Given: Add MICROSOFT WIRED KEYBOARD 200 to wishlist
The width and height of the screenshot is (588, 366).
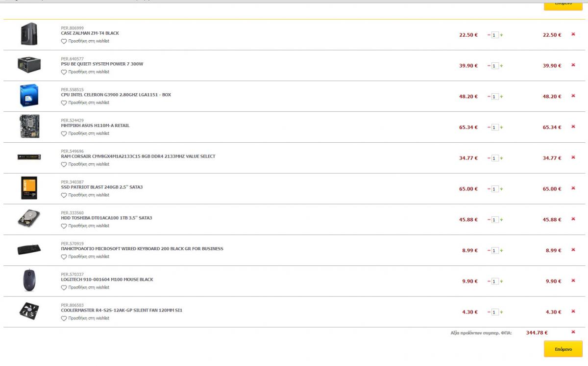Looking at the screenshot, I should coord(85,257).
